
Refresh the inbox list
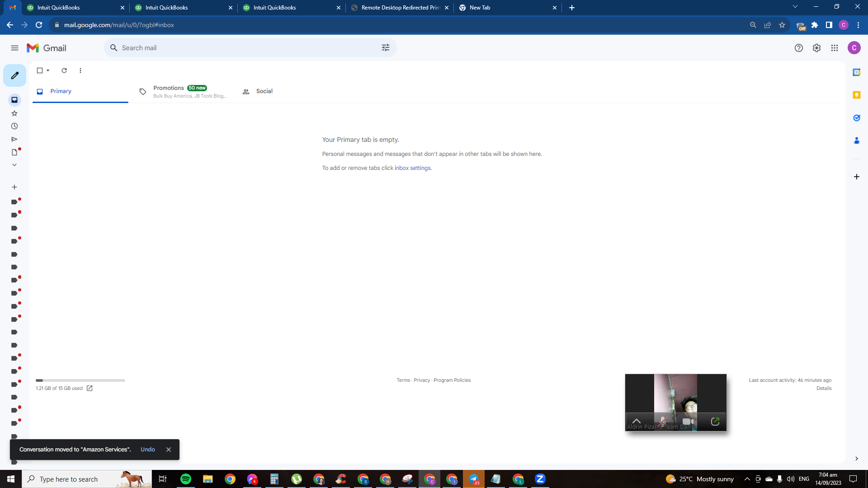tap(64, 70)
